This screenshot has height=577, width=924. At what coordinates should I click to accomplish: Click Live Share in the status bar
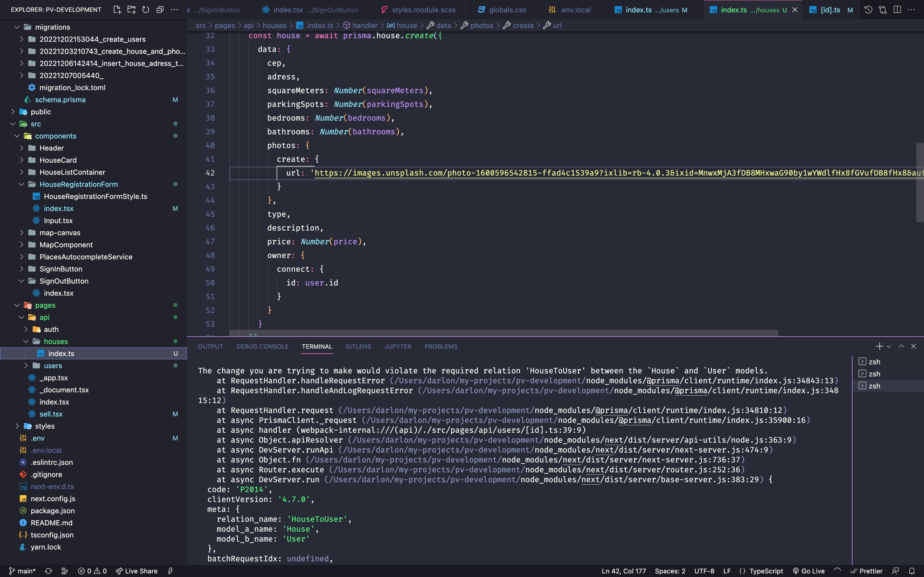[137, 571]
